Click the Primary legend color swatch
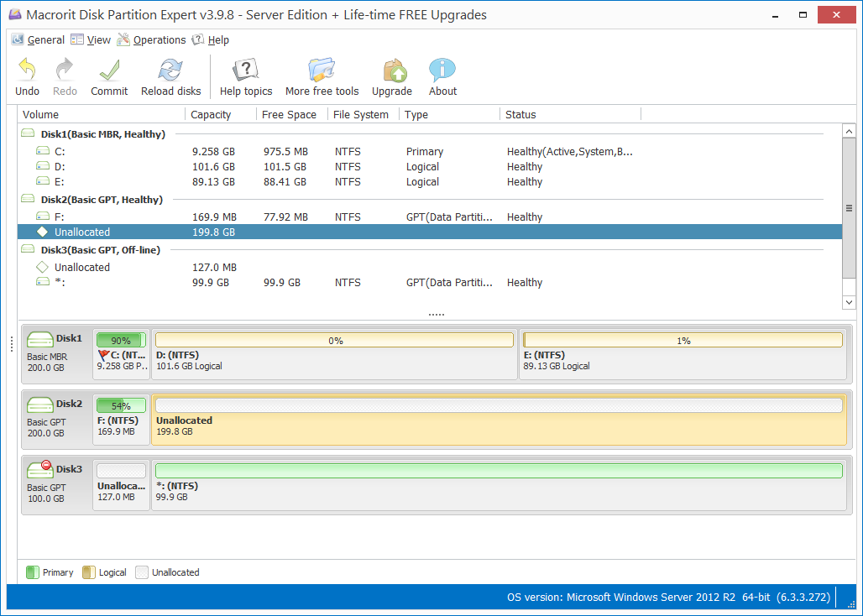The height and width of the screenshot is (616, 863). [x=33, y=572]
